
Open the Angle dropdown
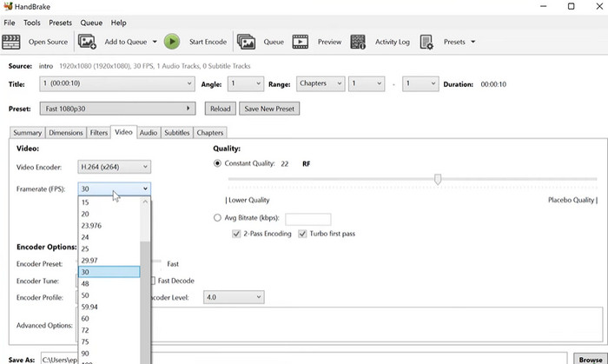coord(246,83)
